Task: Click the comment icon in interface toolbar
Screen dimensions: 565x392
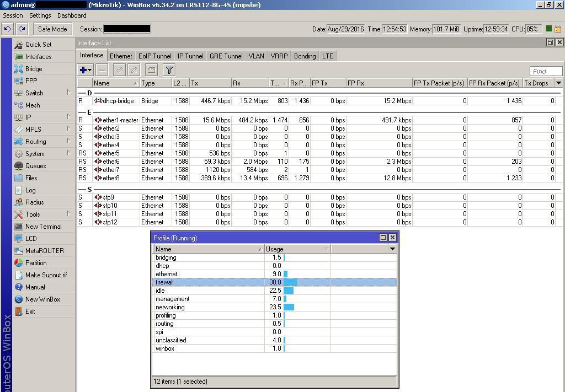Action: tap(151, 70)
